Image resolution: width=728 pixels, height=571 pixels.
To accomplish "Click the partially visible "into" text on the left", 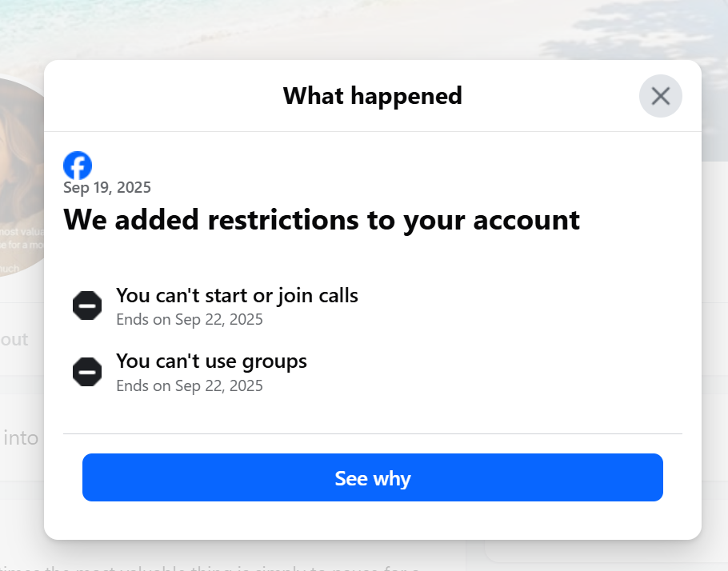I will (x=21, y=437).
